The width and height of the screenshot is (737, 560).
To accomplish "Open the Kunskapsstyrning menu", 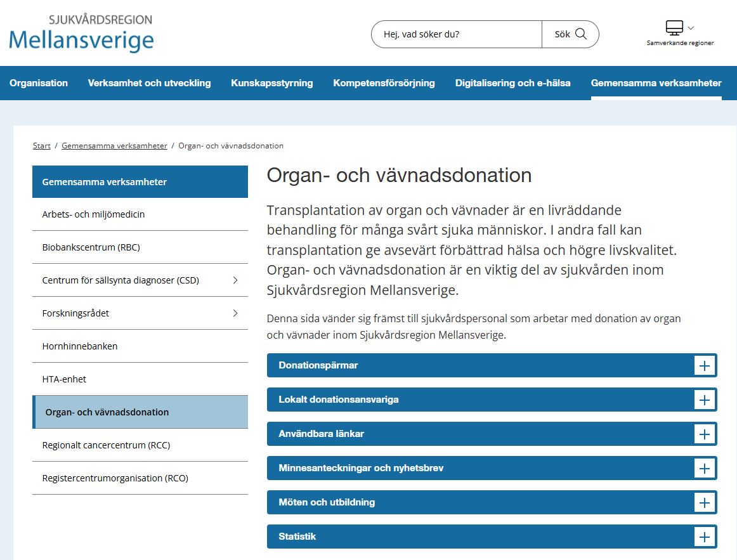I will (271, 83).
